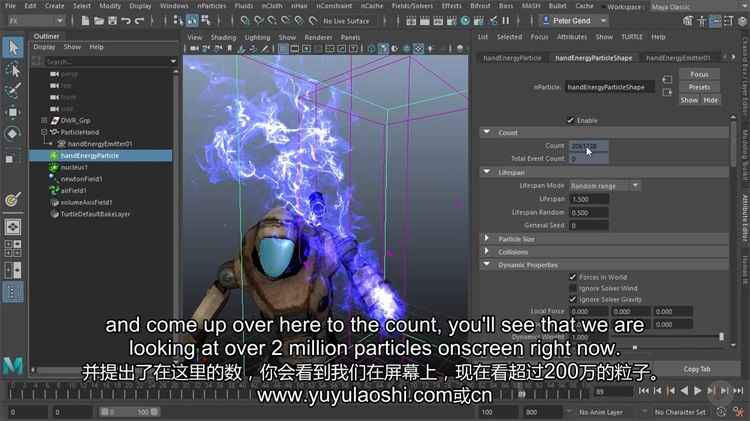
Task: Click the Show button
Action: click(689, 100)
